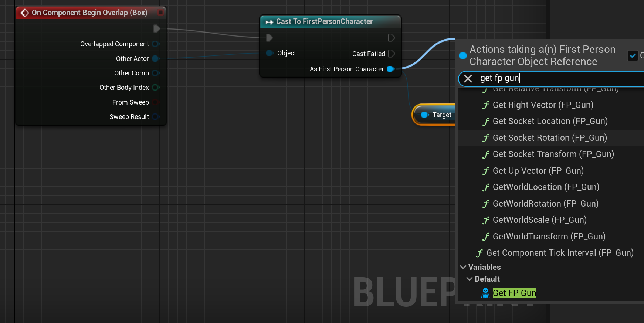Click the Target input pin

click(425, 115)
